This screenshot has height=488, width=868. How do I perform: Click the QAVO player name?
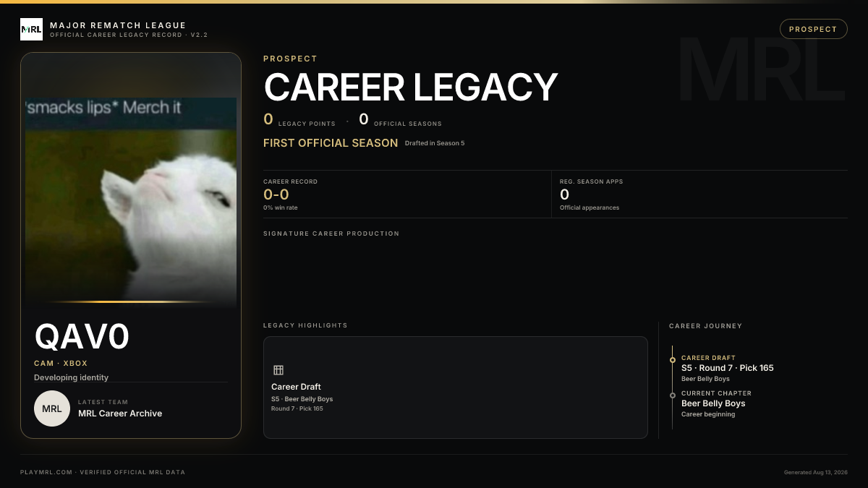click(82, 337)
